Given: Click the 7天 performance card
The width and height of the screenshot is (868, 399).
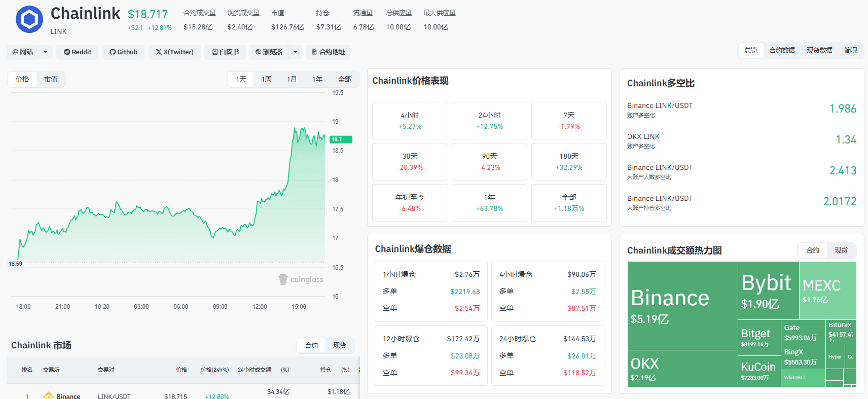Looking at the screenshot, I should tap(569, 121).
